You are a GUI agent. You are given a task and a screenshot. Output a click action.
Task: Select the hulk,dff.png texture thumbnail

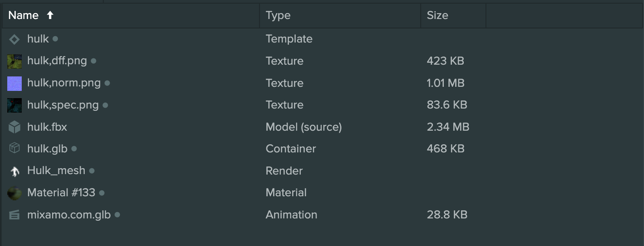point(14,61)
